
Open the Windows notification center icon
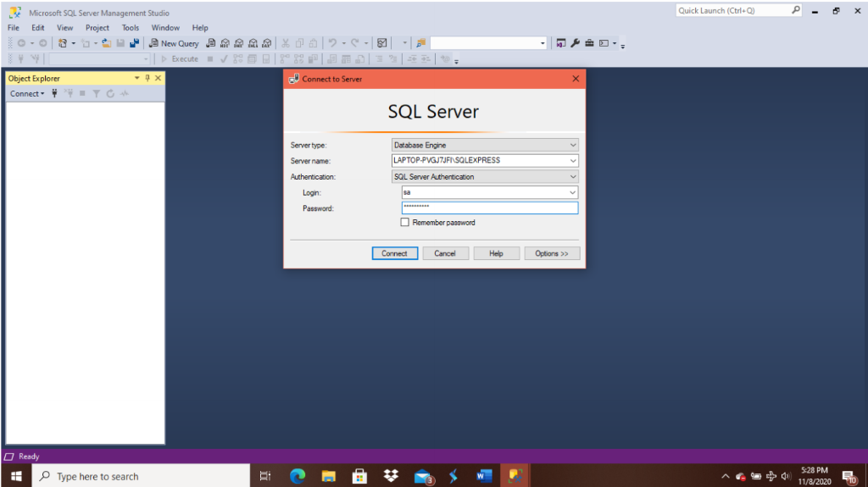coord(849,477)
